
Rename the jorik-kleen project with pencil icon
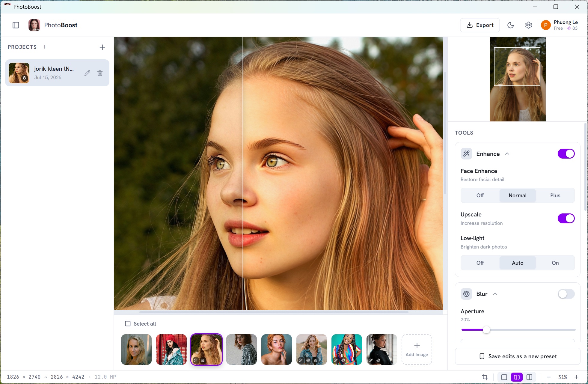(87, 73)
